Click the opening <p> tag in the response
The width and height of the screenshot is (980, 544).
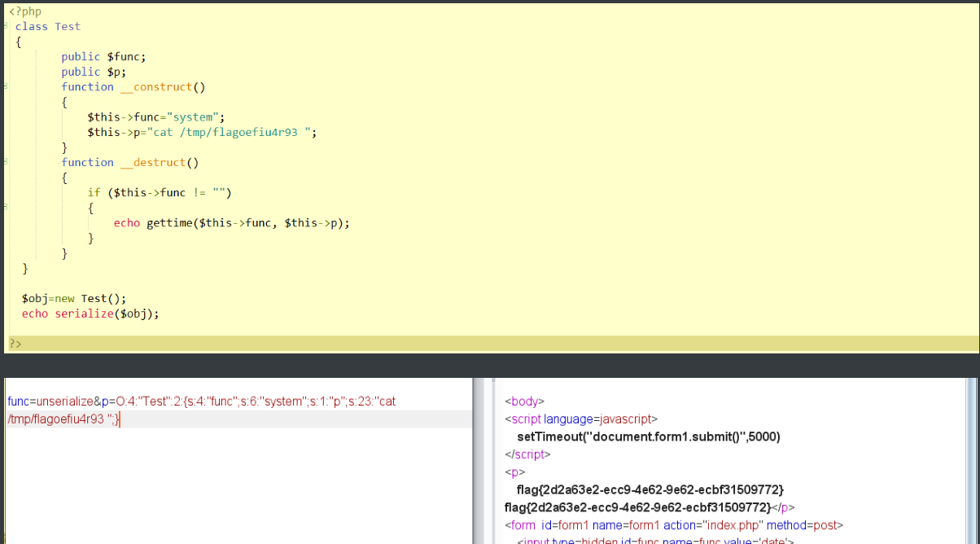pyautogui.click(x=514, y=472)
